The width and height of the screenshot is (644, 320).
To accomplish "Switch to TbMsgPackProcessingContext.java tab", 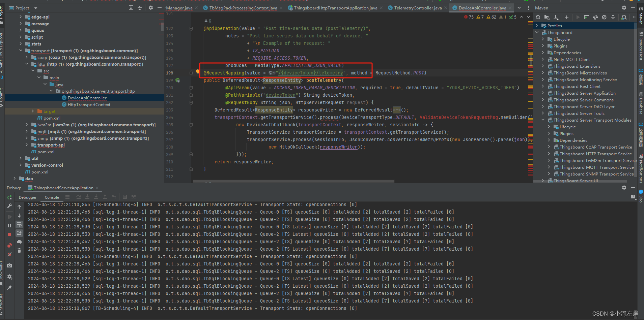I will (243, 8).
